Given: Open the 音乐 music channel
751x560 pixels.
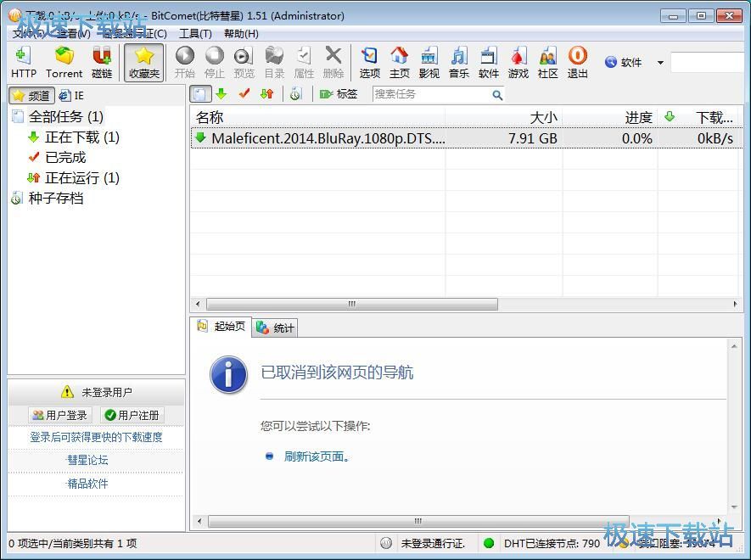Looking at the screenshot, I should point(459,62).
